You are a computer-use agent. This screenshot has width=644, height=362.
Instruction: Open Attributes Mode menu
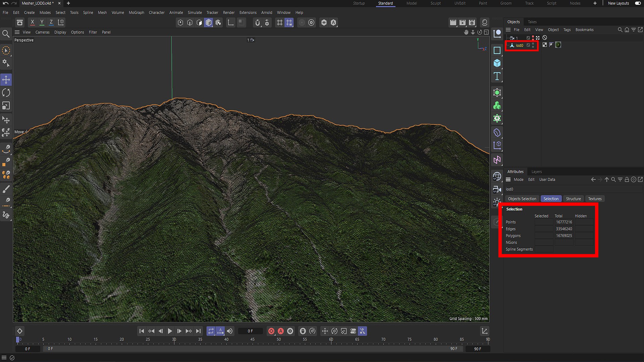pos(519,180)
